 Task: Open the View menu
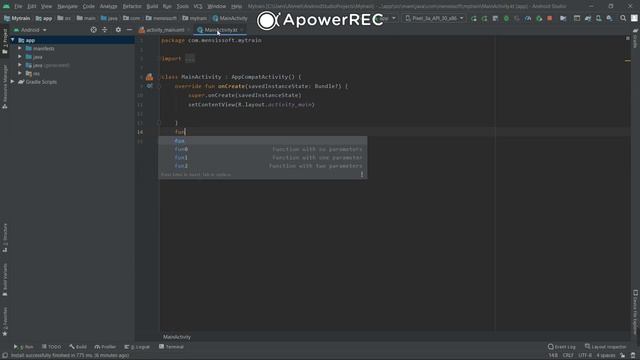(46, 7)
